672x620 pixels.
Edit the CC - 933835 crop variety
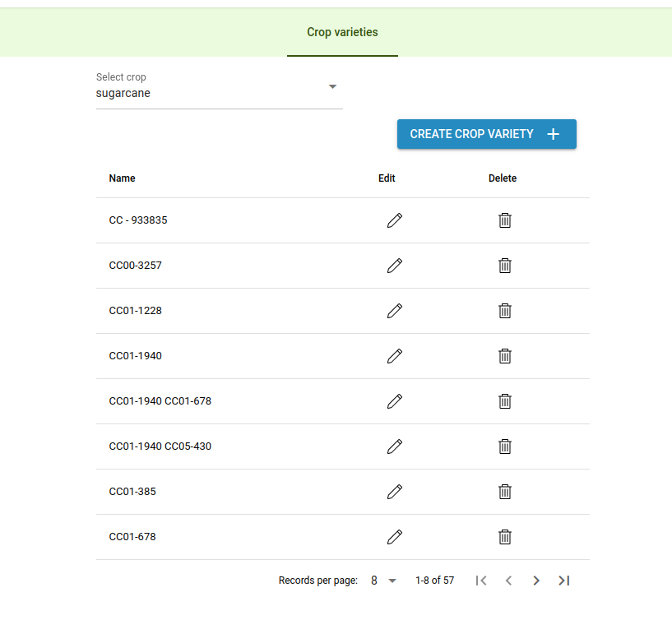[395, 220]
